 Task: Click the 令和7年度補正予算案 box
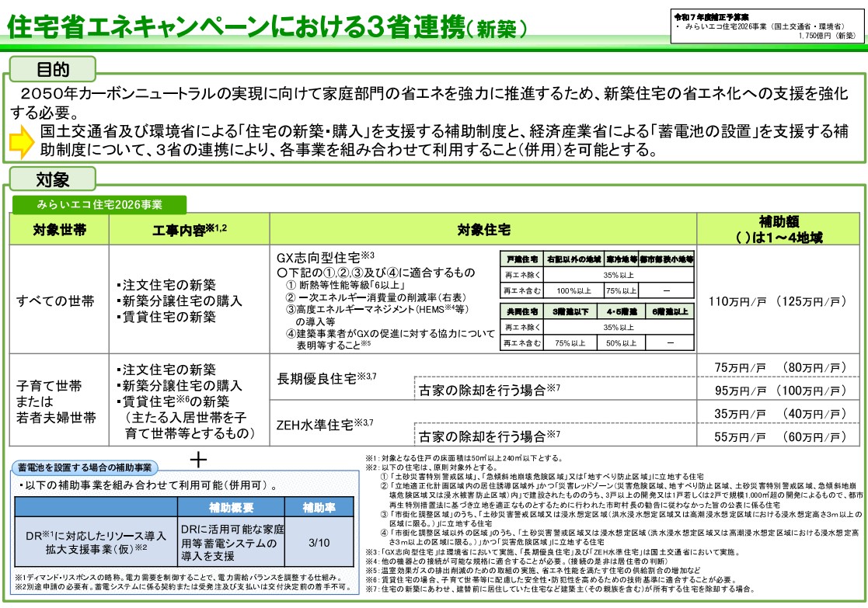pos(768,26)
